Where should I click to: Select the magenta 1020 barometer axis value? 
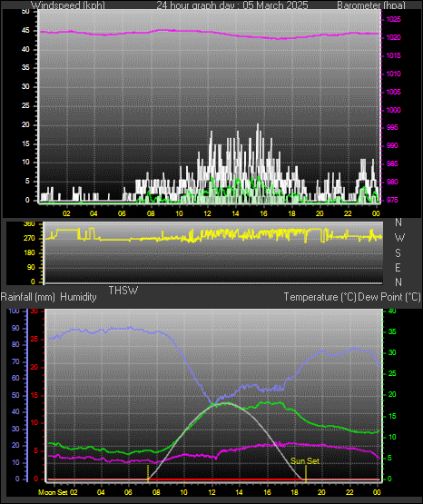pos(393,37)
